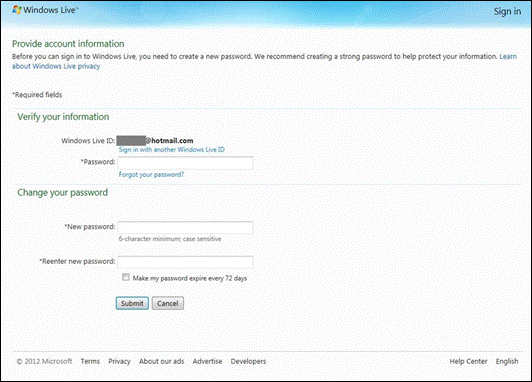Click the 'Verify your information' heading
532x382 pixels.
click(x=63, y=117)
